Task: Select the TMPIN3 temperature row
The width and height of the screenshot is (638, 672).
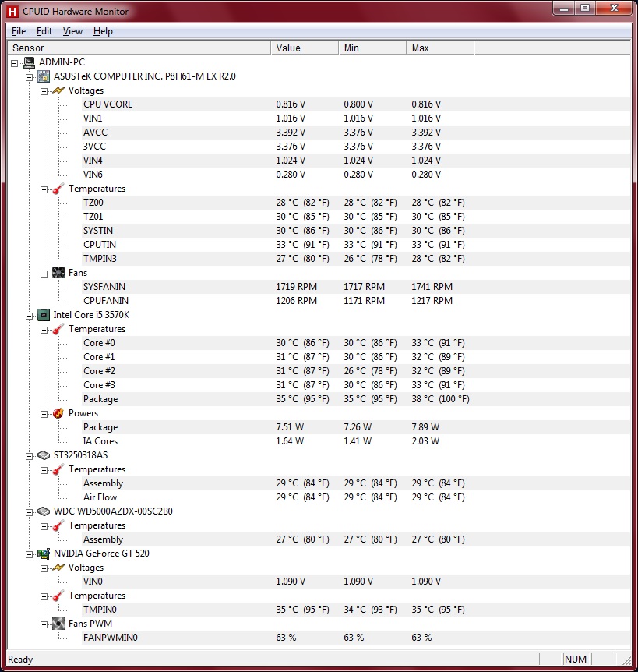Action: [x=355, y=259]
